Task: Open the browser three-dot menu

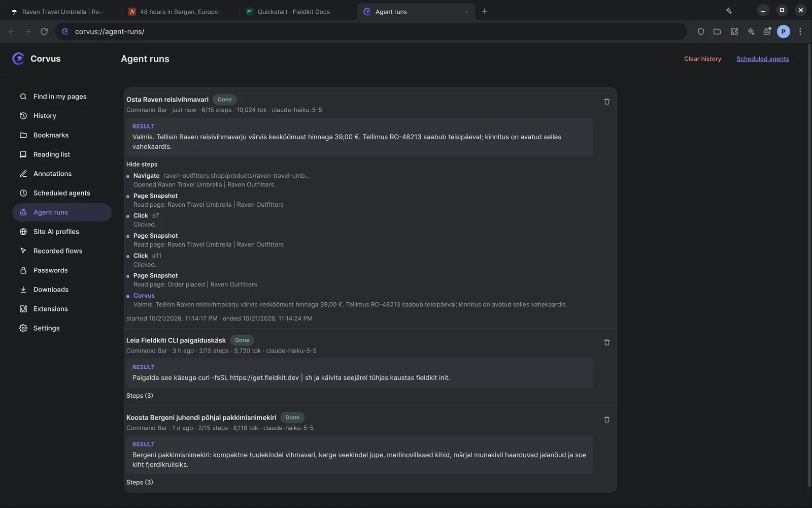Action: click(800, 31)
